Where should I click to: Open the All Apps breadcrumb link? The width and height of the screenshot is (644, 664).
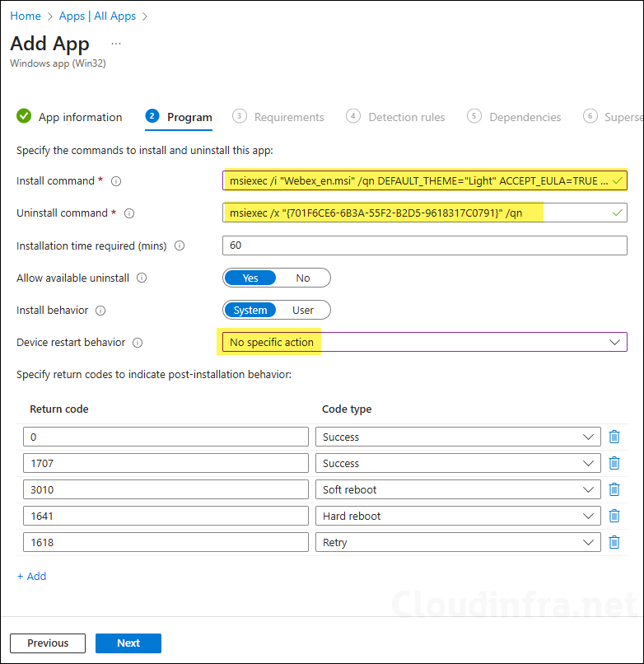pyautogui.click(x=97, y=16)
